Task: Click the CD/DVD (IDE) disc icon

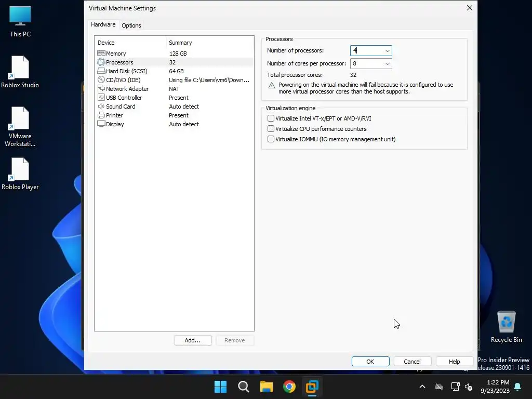Action: (101, 79)
